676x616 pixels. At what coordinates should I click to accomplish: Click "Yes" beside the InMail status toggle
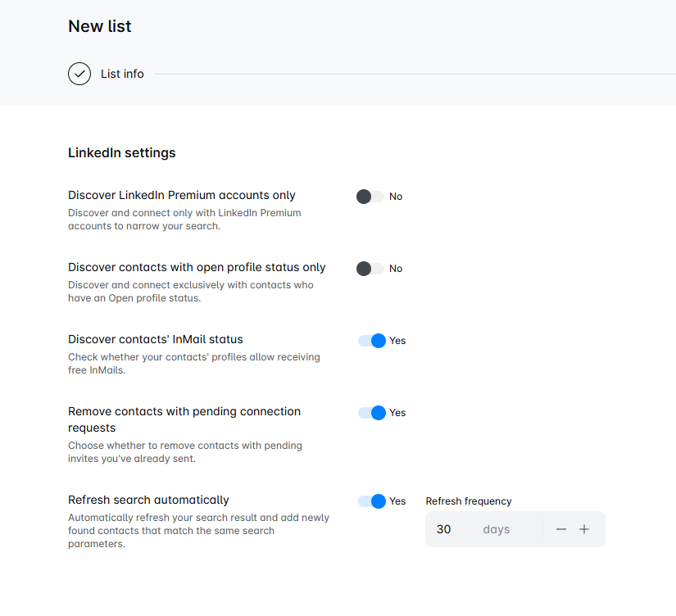397,341
